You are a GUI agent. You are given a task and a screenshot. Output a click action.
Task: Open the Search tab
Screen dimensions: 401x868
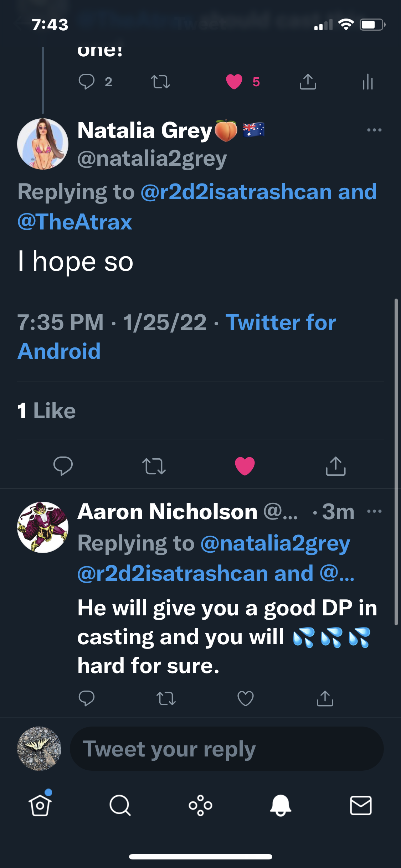(120, 805)
